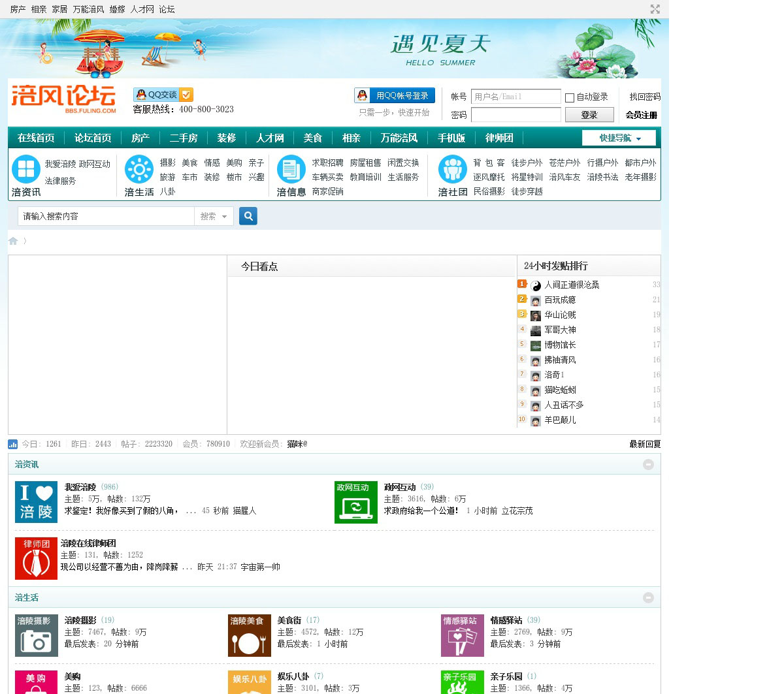Click the 涪陵美食 plate icon
Screen dimensions: 784x694
click(x=249, y=635)
